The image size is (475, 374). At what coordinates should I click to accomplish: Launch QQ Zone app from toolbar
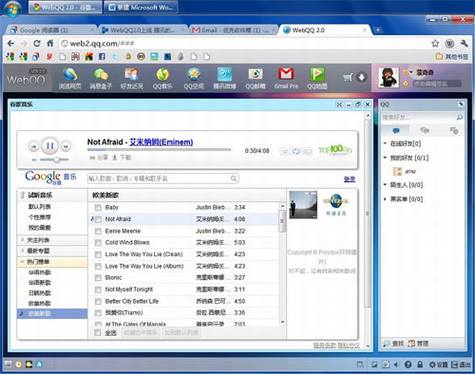click(x=193, y=79)
